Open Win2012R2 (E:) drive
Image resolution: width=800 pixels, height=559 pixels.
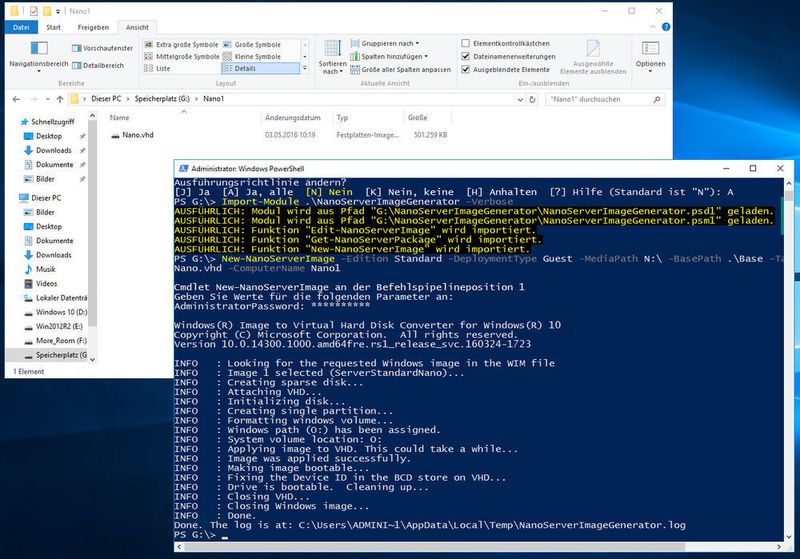tap(54, 326)
